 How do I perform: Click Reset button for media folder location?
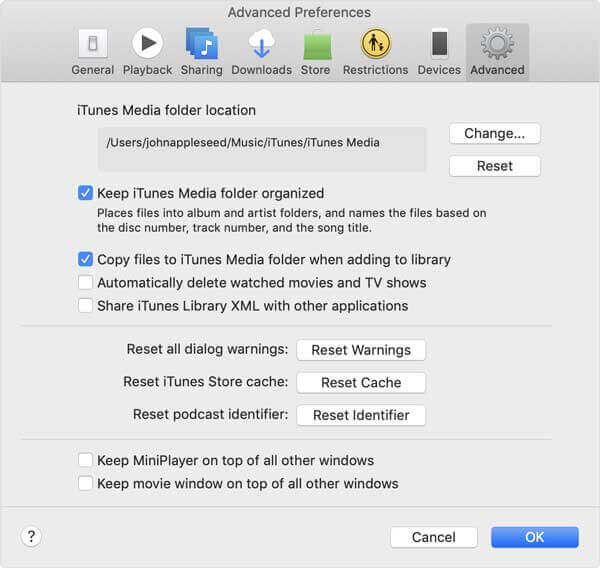click(x=494, y=166)
